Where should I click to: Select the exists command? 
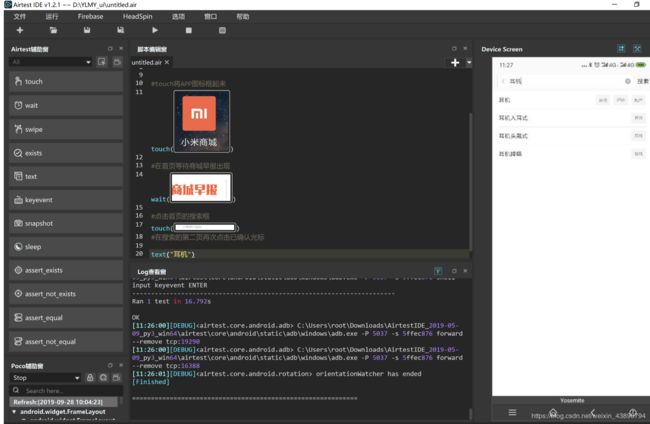pos(66,153)
